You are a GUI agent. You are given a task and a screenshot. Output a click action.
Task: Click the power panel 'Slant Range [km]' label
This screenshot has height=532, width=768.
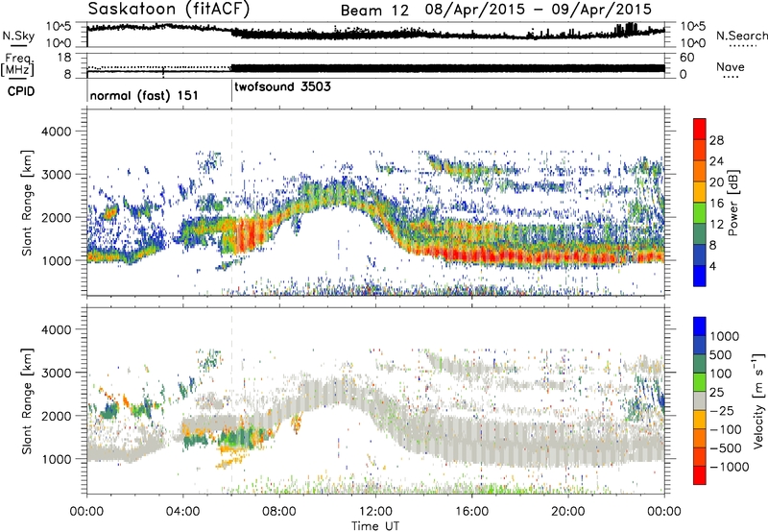tap(27, 203)
